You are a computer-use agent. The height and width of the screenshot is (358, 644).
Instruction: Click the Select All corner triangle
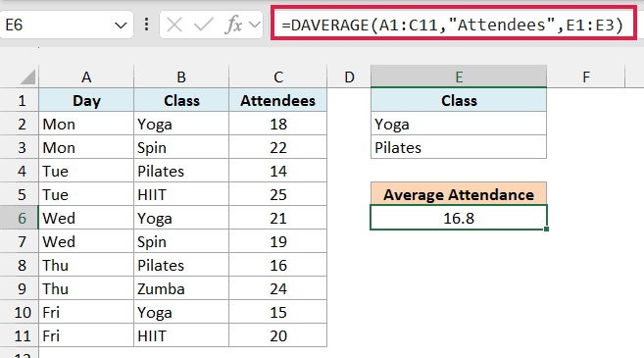click(x=27, y=77)
